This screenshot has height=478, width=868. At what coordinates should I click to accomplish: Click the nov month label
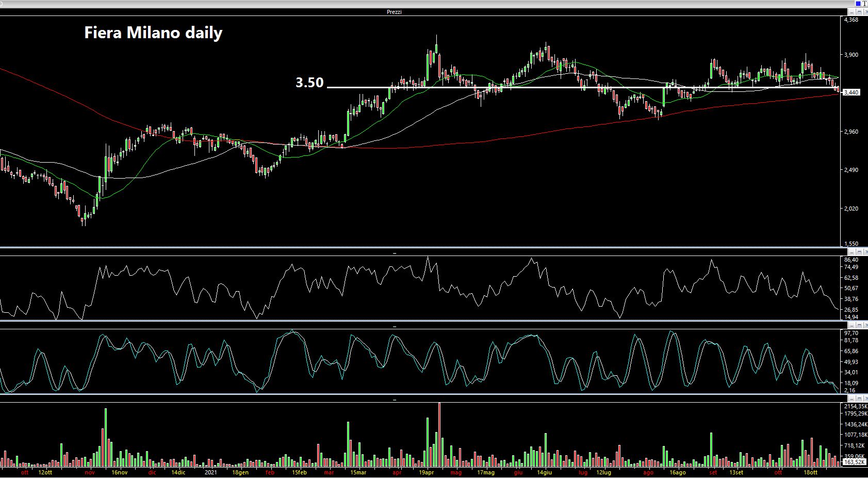point(90,472)
